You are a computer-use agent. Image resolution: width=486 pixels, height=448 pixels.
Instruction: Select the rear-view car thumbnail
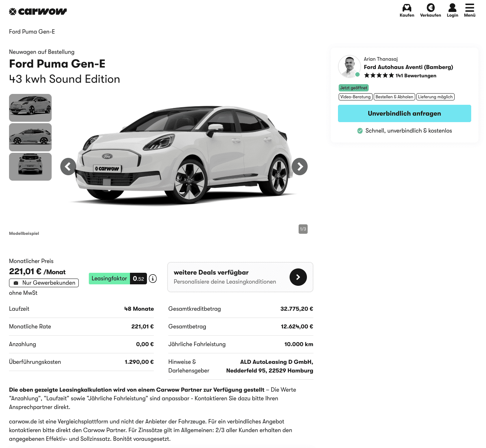30,167
